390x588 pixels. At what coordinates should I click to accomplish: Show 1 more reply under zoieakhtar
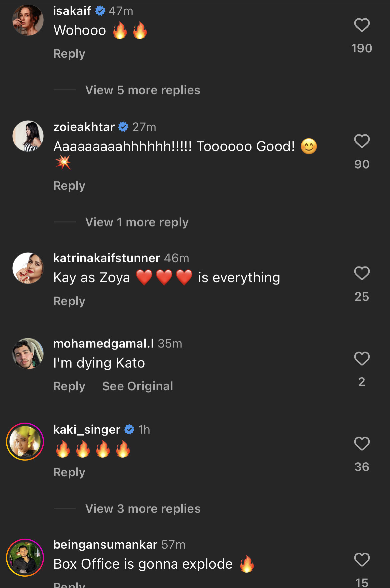(137, 222)
